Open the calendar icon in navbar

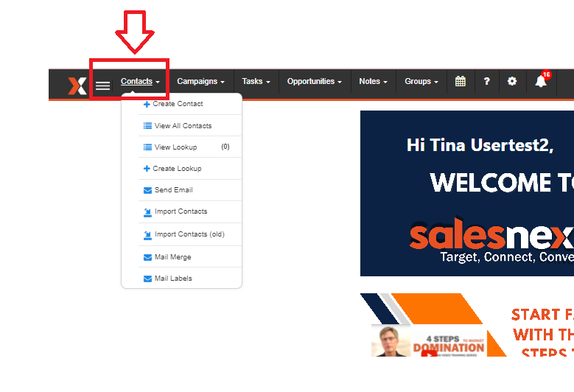(461, 82)
